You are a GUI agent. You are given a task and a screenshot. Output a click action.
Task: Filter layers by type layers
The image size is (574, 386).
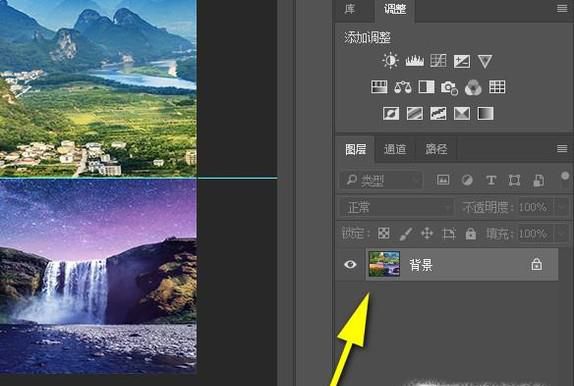491,180
